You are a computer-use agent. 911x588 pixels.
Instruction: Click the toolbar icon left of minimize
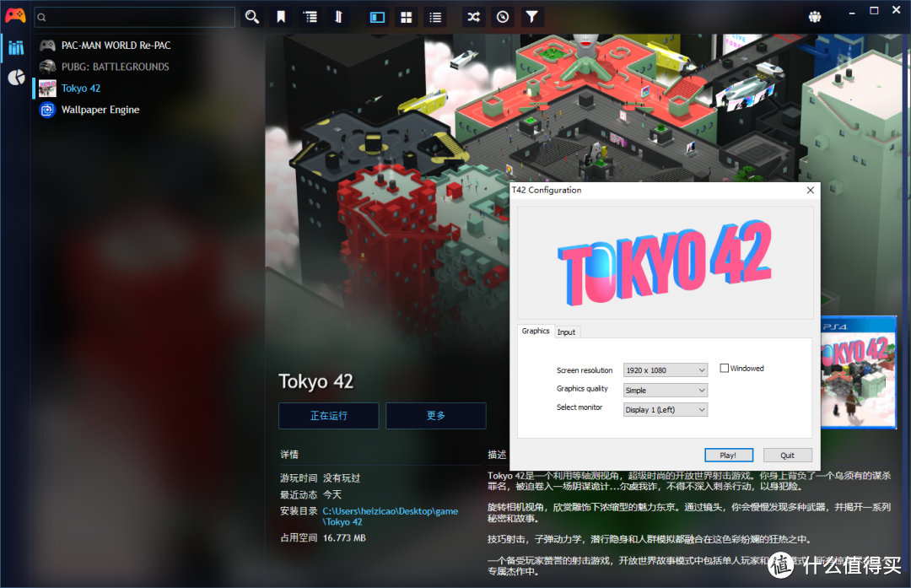pyautogui.click(x=815, y=17)
